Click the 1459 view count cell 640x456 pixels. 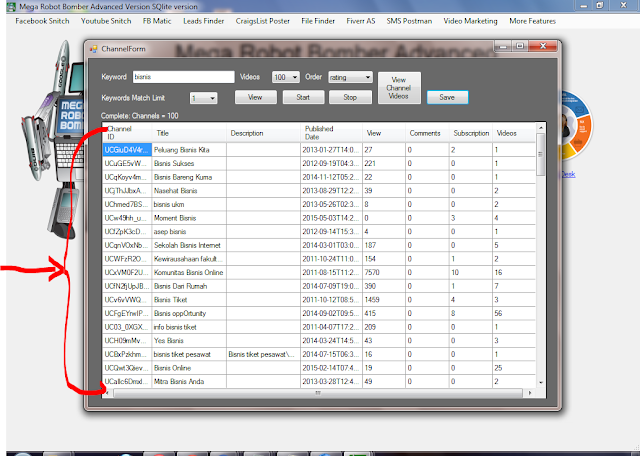(x=384, y=300)
